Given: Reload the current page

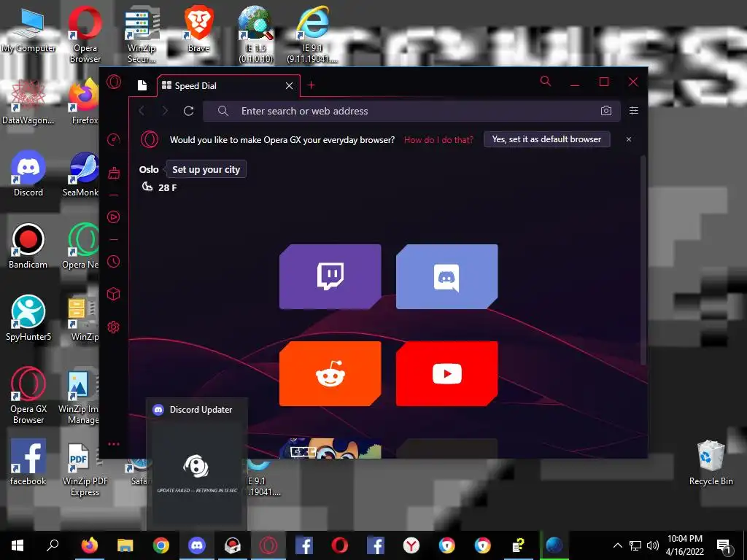Looking at the screenshot, I should (189, 111).
